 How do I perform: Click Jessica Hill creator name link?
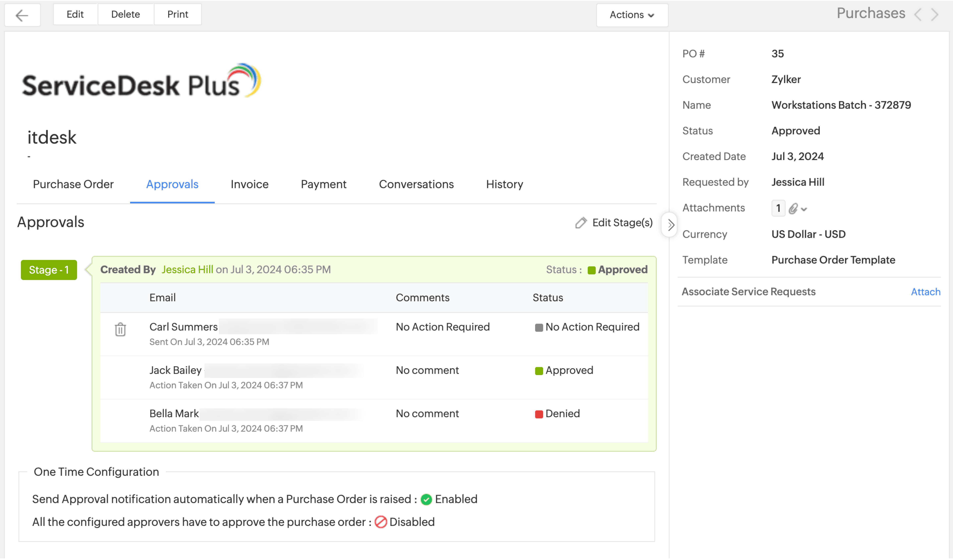click(x=187, y=270)
